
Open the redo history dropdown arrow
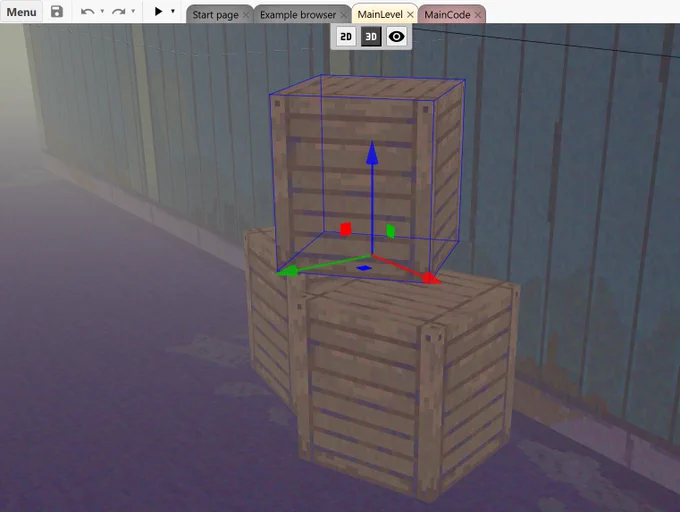point(133,11)
